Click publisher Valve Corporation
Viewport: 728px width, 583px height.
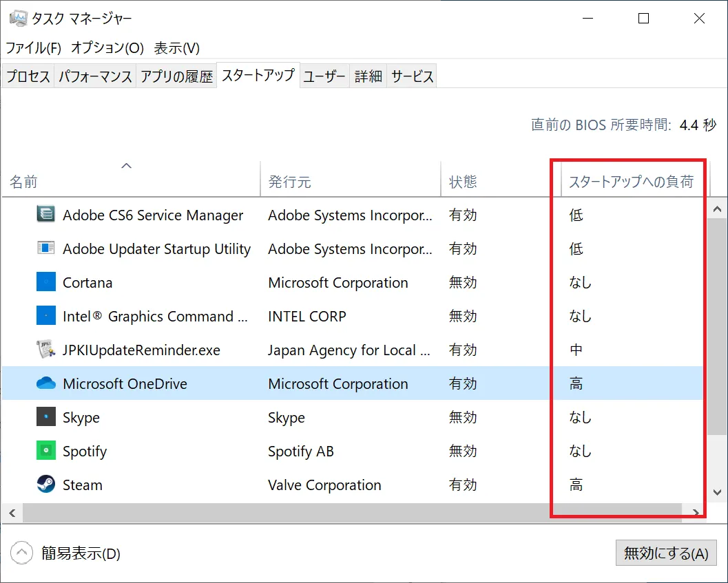[x=324, y=485]
